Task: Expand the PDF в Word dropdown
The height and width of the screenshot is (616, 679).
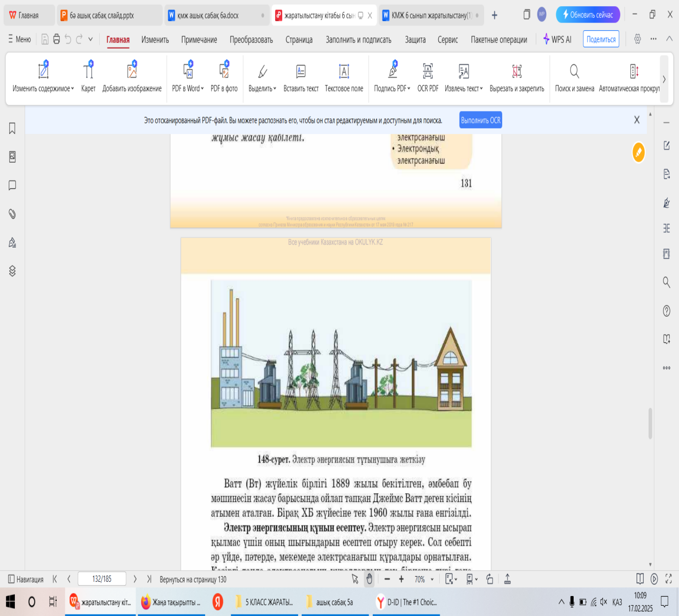Action: point(188,89)
